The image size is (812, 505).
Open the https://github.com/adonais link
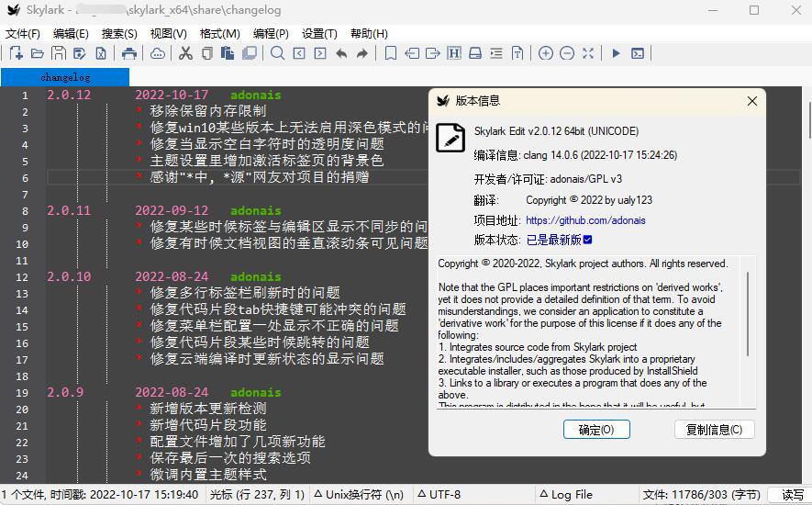[585, 220]
